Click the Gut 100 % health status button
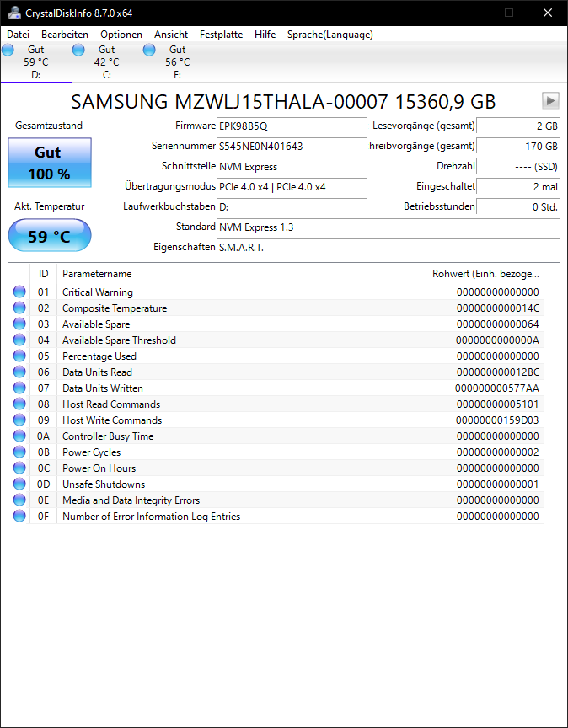This screenshot has width=568, height=728. pos(50,163)
